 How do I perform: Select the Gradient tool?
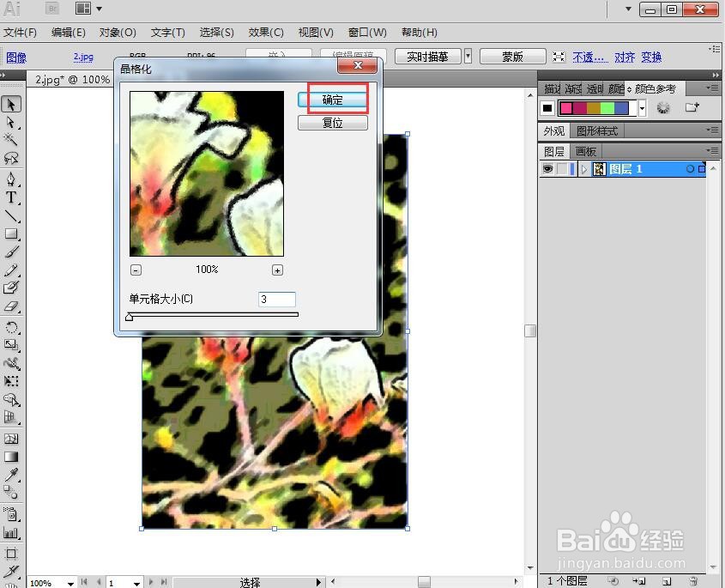pyautogui.click(x=11, y=457)
